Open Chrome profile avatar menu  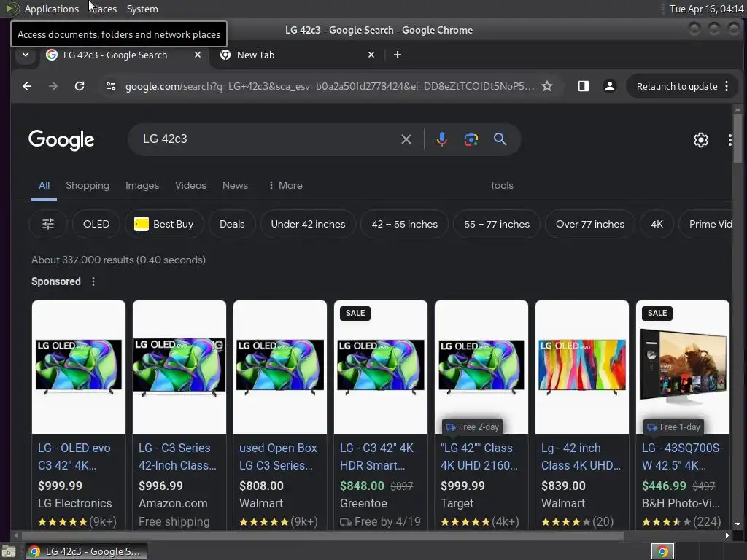[x=609, y=86]
